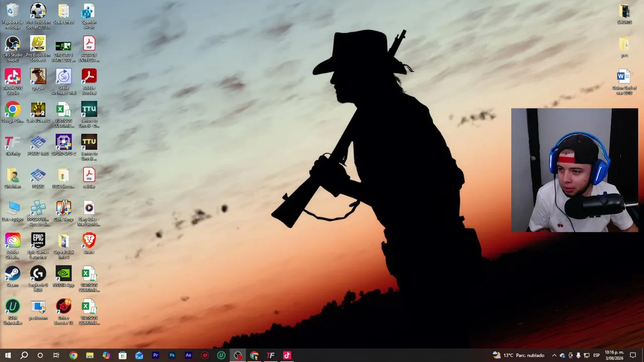Launch Photoshop from the taskbar
This screenshot has height=362, width=644.
[x=172, y=355]
